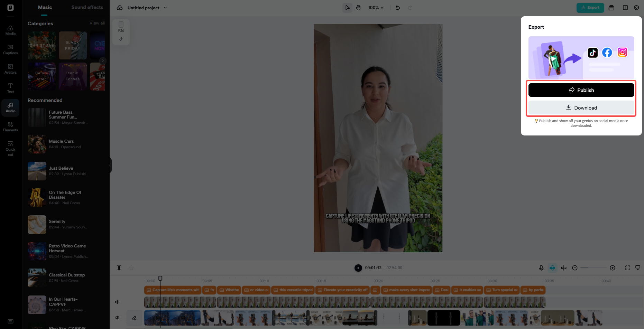Click the Publish button in Export dialog
Screen dimensions: 644x329
[x=581, y=90]
